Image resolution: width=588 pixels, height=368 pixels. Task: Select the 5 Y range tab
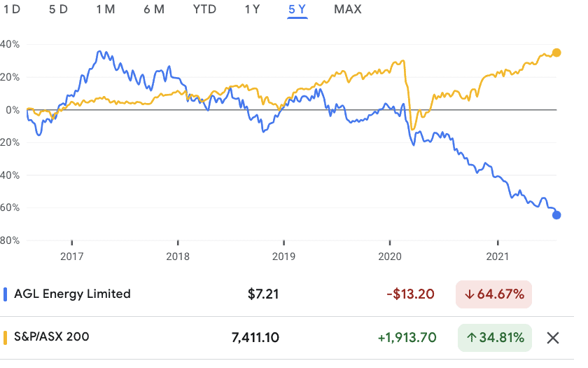click(x=297, y=9)
